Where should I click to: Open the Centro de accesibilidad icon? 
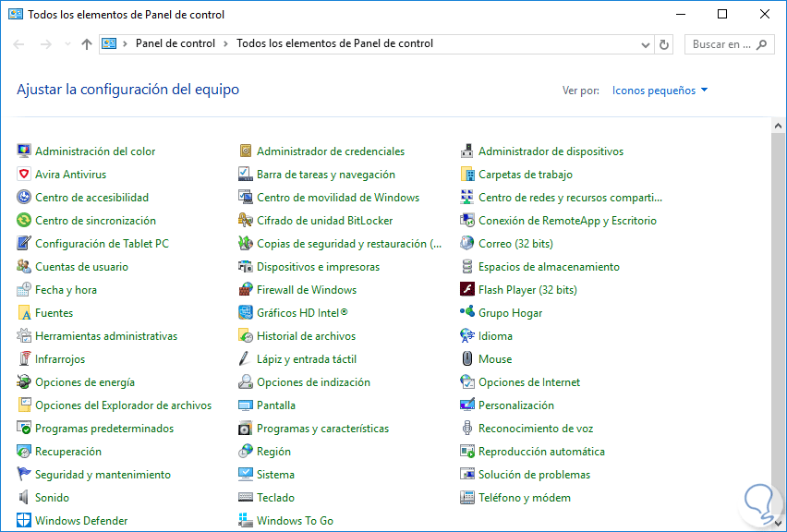tap(24, 198)
